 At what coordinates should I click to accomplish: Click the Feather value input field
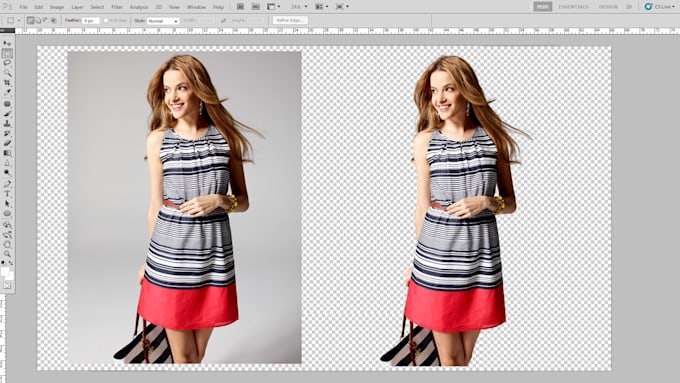(91, 20)
